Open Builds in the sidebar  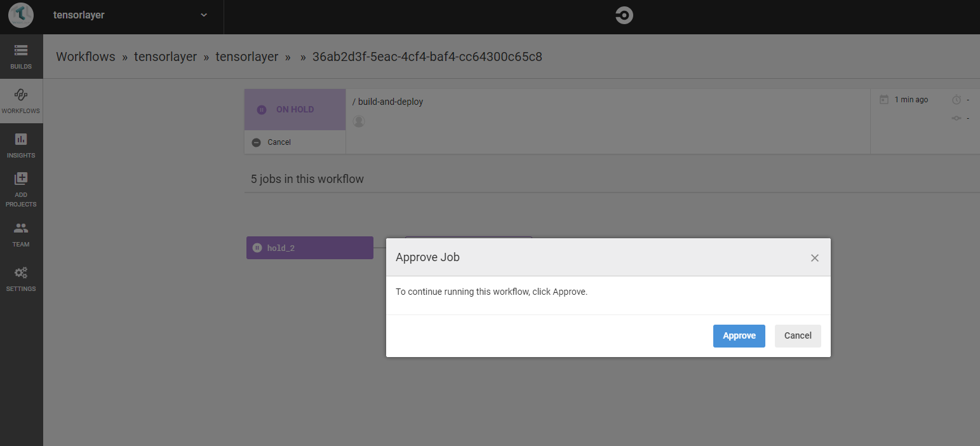[21, 57]
